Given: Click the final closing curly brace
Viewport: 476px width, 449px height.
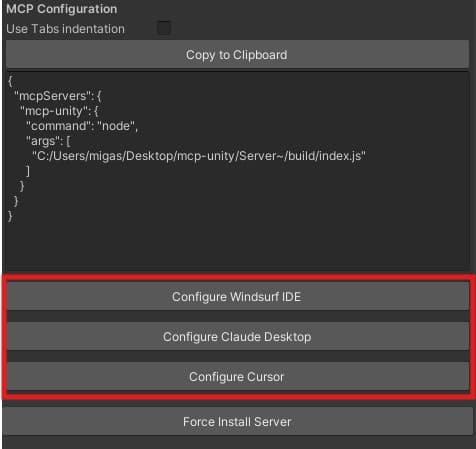Looking at the screenshot, I should pyautogui.click(x=10, y=216).
